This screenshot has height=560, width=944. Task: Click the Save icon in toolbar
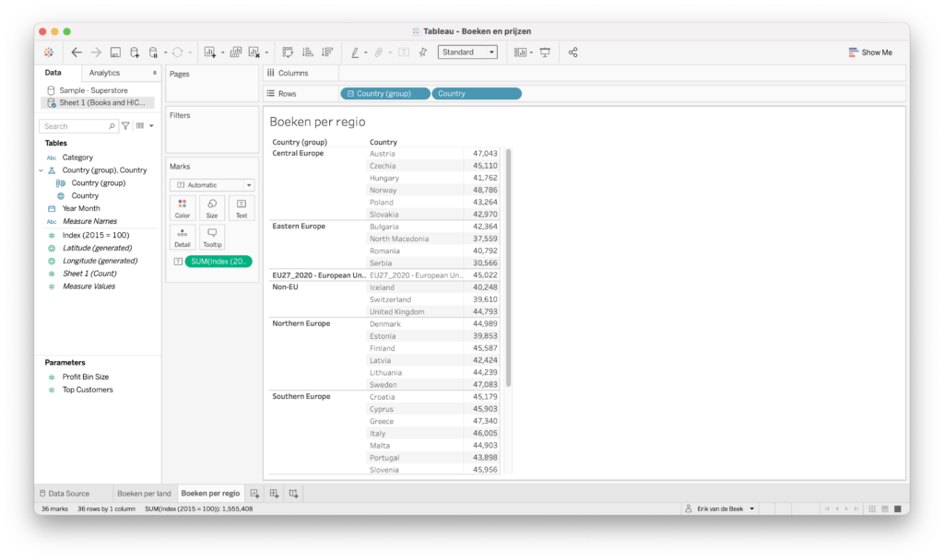(x=115, y=52)
